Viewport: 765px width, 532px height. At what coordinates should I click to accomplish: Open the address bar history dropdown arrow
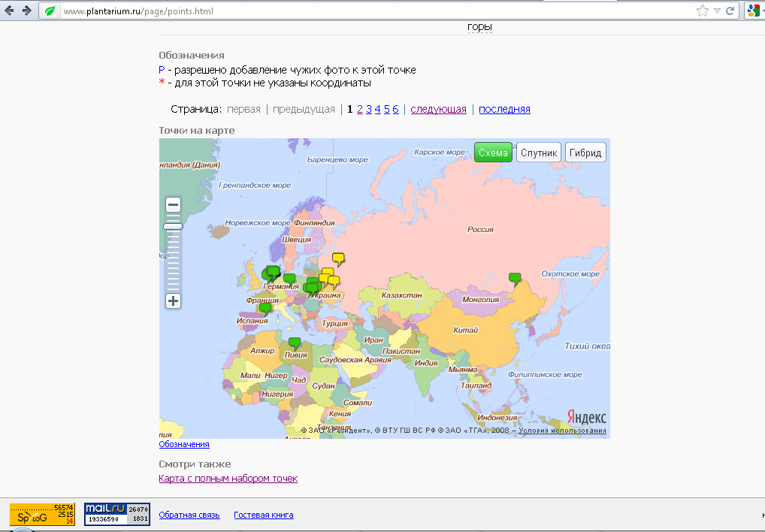pos(717,11)
